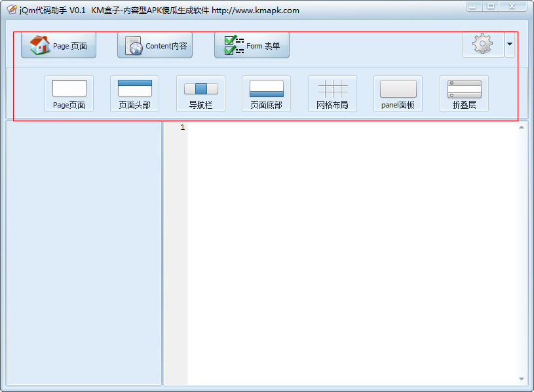This screenshot has width=534, height=392.
Task: Insert the 页面头部 header component
Action: coord(134,94)
